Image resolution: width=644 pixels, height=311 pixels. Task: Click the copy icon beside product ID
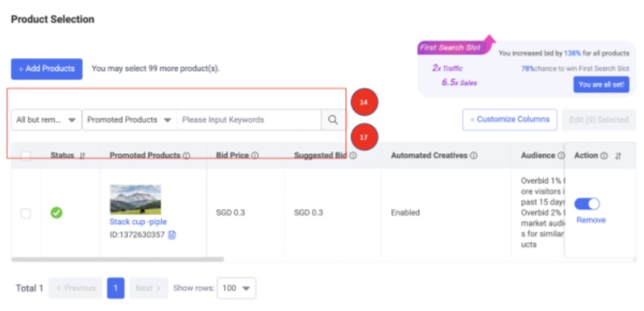pyautogui.click(x=172, y=235)
